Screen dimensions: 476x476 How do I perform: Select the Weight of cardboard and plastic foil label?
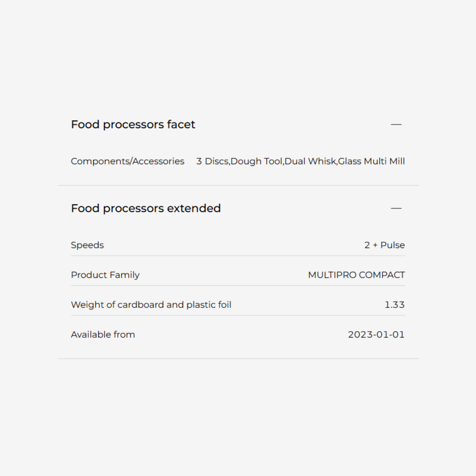(x=151, y=305)
